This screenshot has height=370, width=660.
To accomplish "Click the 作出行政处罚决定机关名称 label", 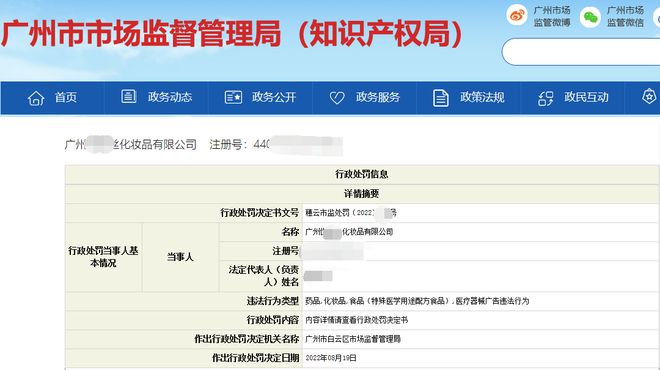I will tap(247, 339).
